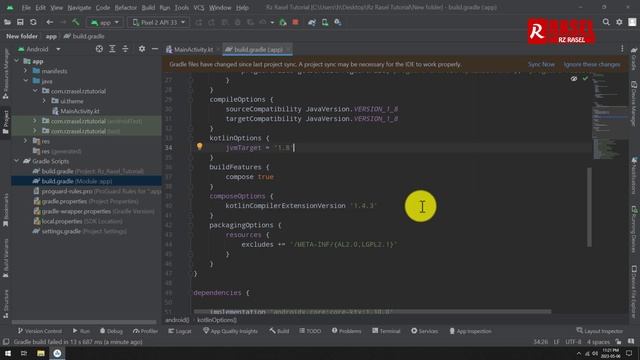The width and height of the screenshot is (640, 360).
Task: Open the Build menu
Action: (148, 8)
